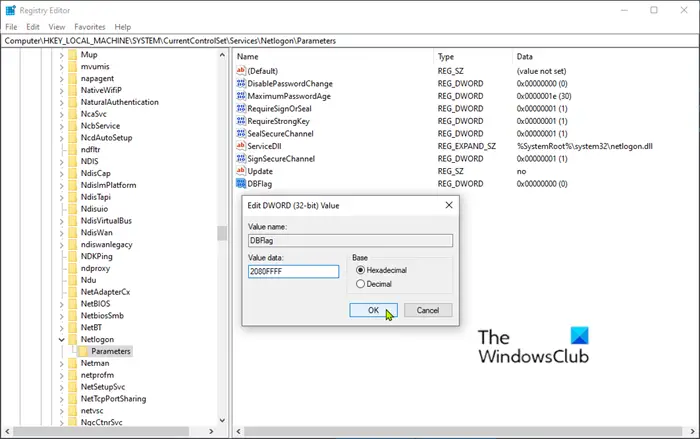Click the Value name field showing DBFlag
700x439 pixels.
[x=350, y=241]
